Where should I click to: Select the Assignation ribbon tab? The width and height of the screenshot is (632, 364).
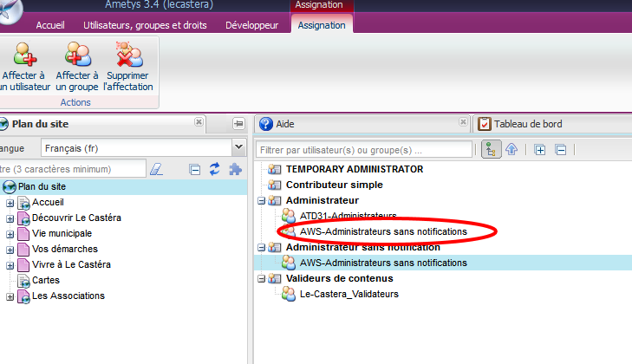click(x=322, y=25)
